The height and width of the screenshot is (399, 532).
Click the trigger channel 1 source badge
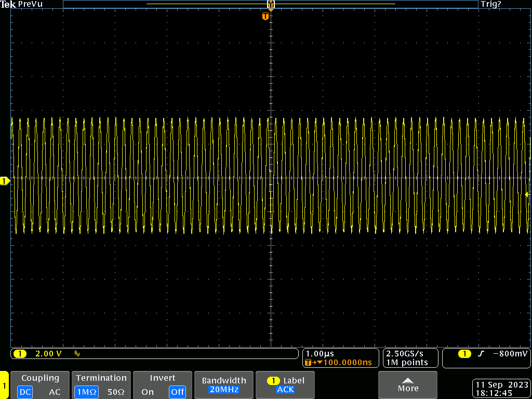tap(464, 354)
